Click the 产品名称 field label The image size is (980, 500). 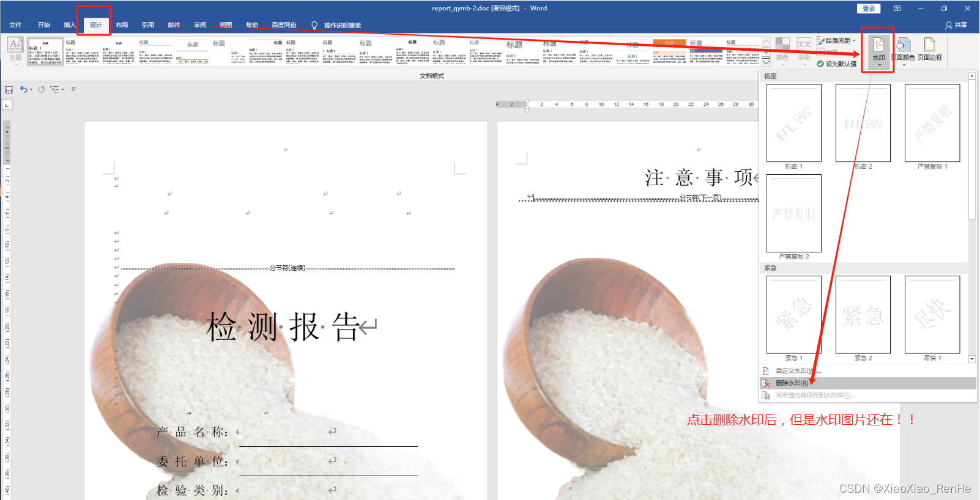pos(192,432)
